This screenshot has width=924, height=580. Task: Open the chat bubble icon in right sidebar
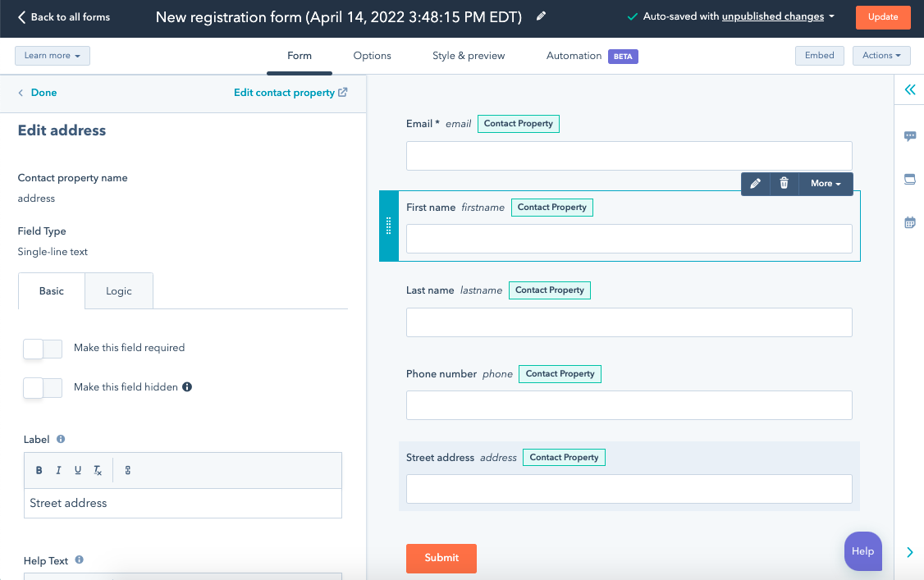coord(910,137)
